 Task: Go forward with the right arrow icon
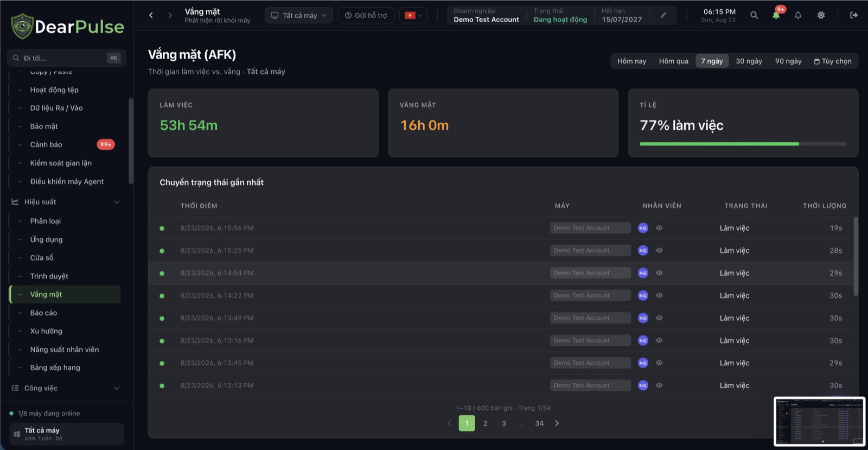[x=170, y=15]
